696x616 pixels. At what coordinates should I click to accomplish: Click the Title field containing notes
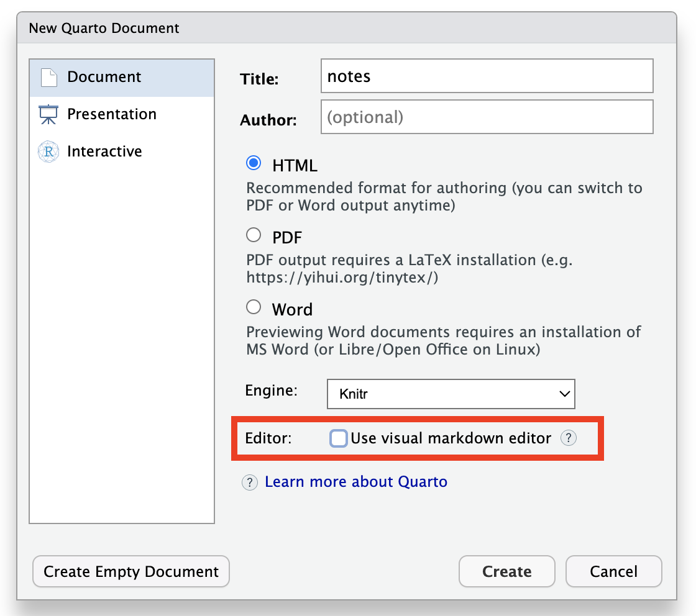point(487,76)
